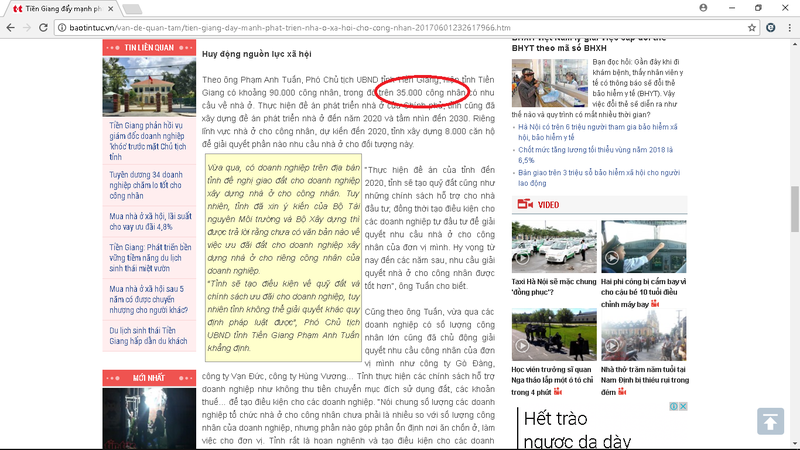Click 'Nhà thờ trăm năm tuổi' title
Screen dimensions: 800x450
point(644,381)
